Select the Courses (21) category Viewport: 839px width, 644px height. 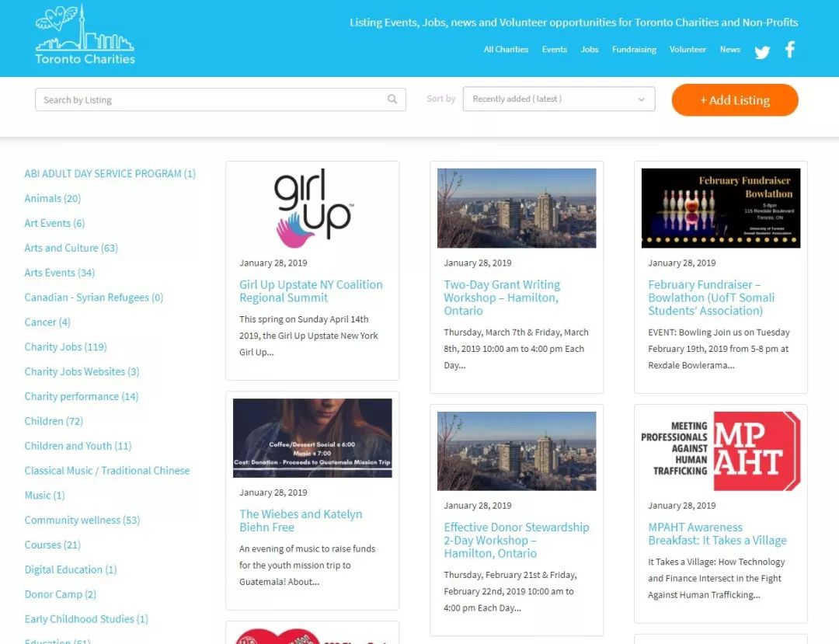click(x=53, y=545)
